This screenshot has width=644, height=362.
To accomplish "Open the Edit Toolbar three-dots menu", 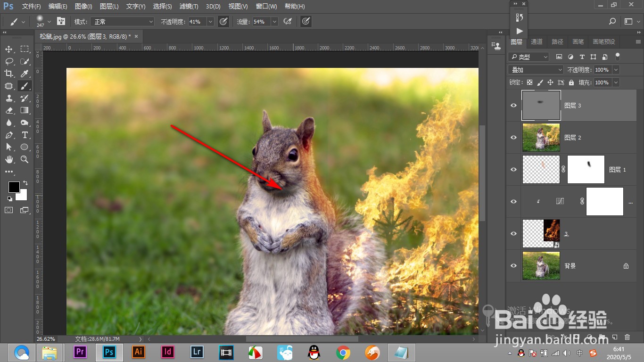I will coord(9,172).
